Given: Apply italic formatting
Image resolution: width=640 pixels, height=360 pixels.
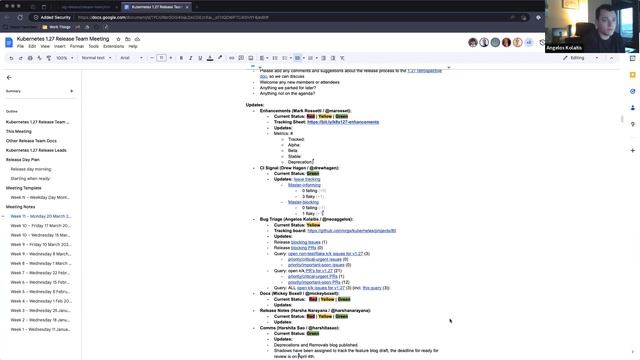Looking at the screenshot, I should coord(191,58).
